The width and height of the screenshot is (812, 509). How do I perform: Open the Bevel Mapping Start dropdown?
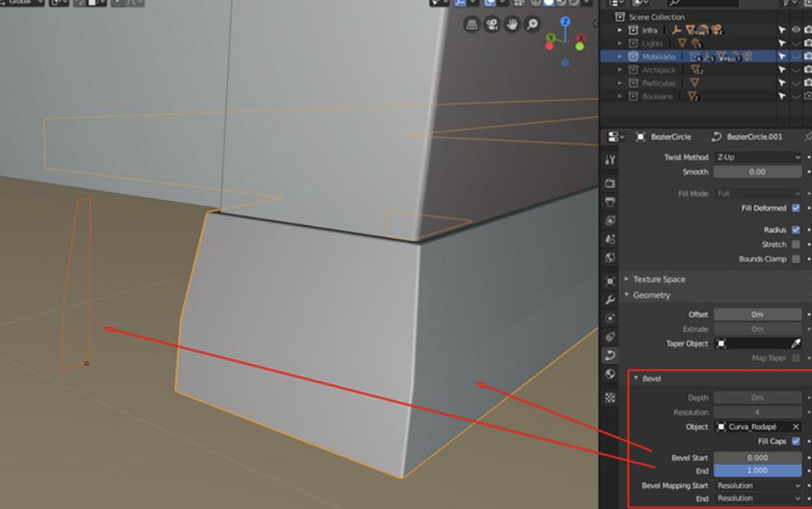click(758, 486)
